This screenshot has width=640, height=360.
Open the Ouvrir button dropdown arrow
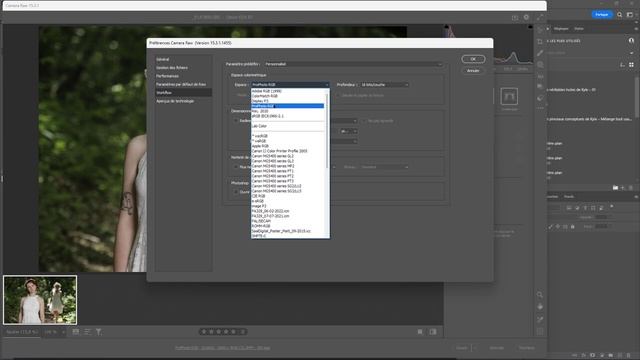(x=474, y=348)
